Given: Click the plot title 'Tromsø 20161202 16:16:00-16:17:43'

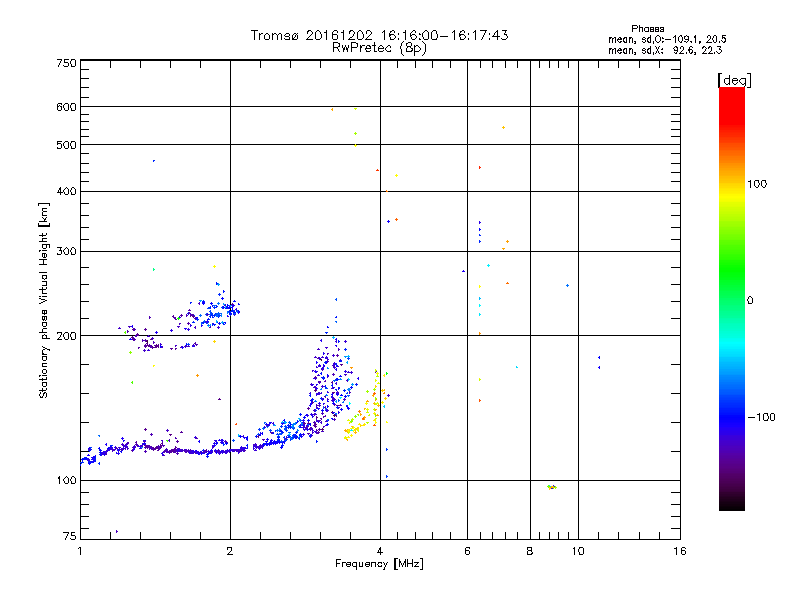Looking at the screenshot, I should (379, 35).
